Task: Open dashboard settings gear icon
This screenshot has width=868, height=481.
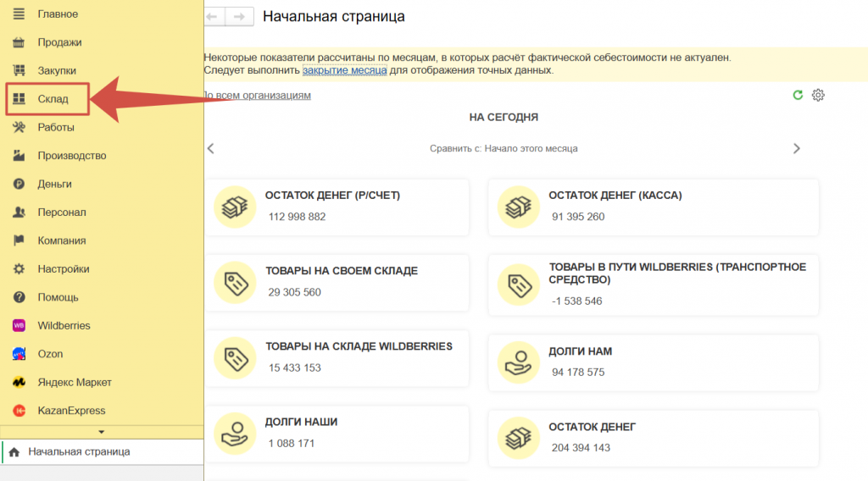Action: pos(818,95)
